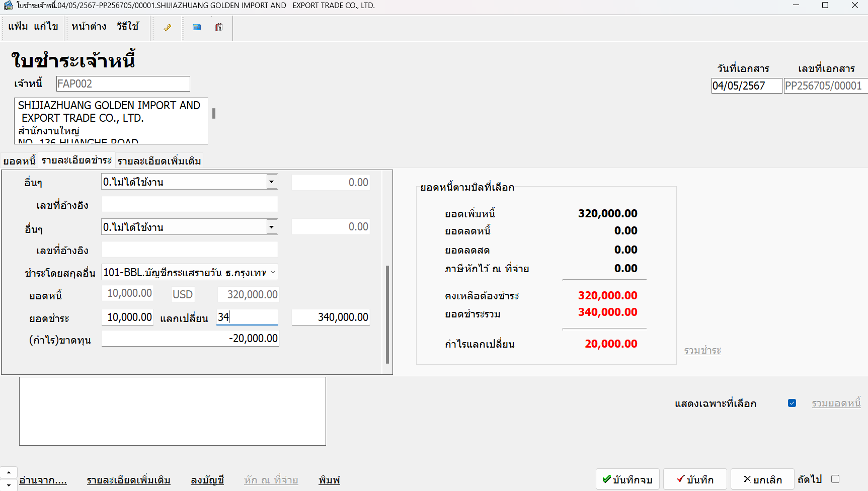Click the แลกเปลี่ยน exchange rate field
Screen dimensions: 868x491
pyautogui.click(x=247, y=317)
